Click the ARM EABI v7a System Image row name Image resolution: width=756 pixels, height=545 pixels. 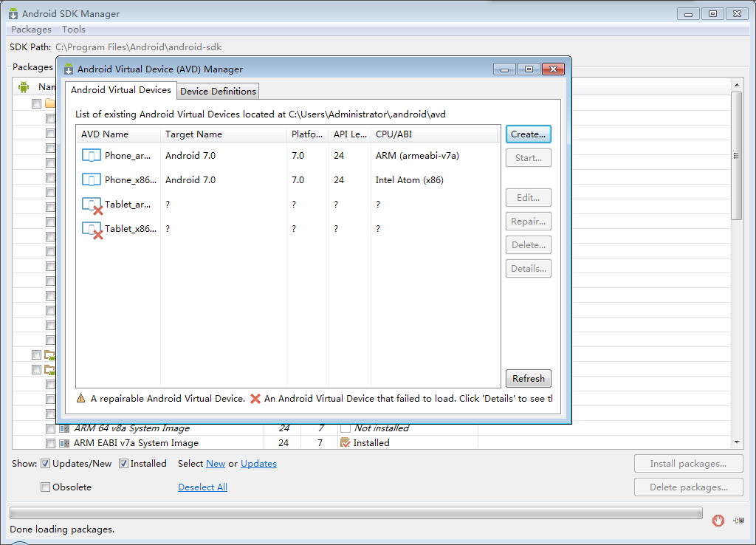(x=136, y=443)
